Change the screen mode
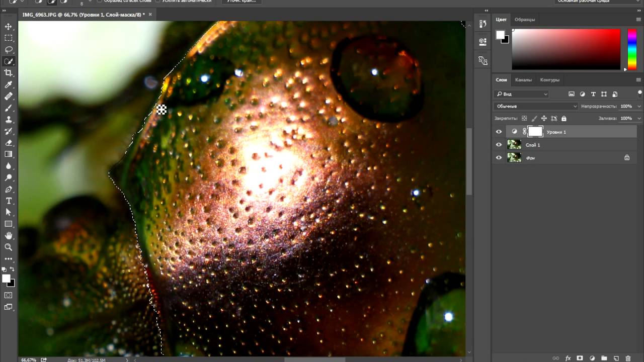This screenshot has width=644, height=362. tap(9, 307)
